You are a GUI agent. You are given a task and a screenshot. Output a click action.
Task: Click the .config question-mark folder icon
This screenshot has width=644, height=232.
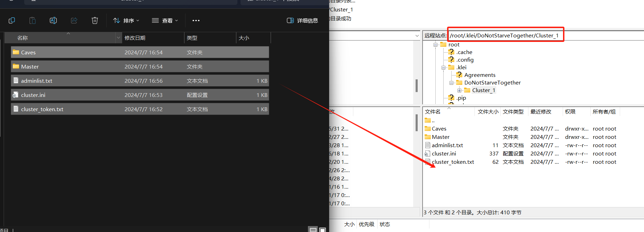[x=451, y=60]
